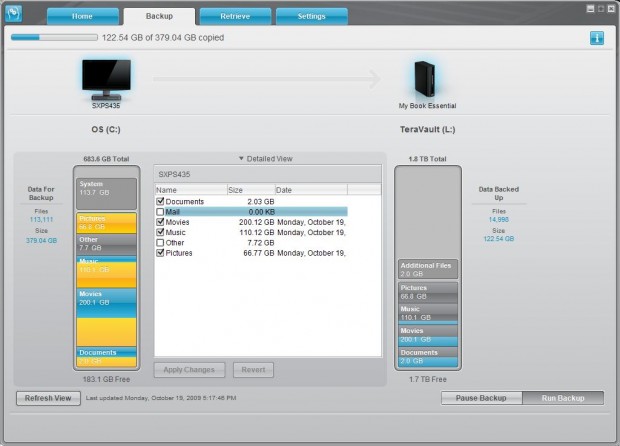Click Additional Files segment in TeraVault gauge
This screenshot has height=446, width=620.
point(426,269)
